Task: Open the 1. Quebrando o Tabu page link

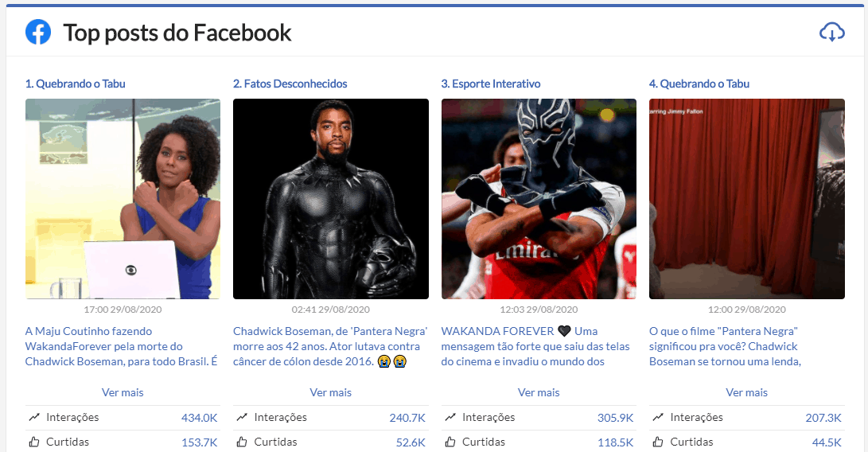Action: coord(76,84)
